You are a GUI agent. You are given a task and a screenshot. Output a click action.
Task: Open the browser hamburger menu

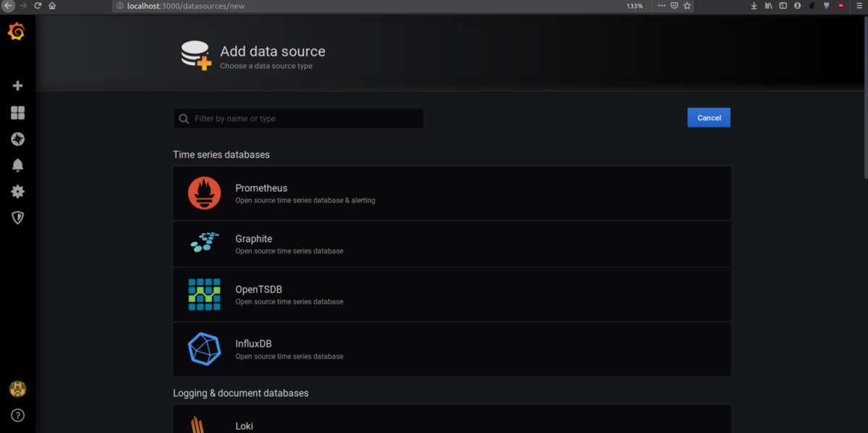pos(859,5)
